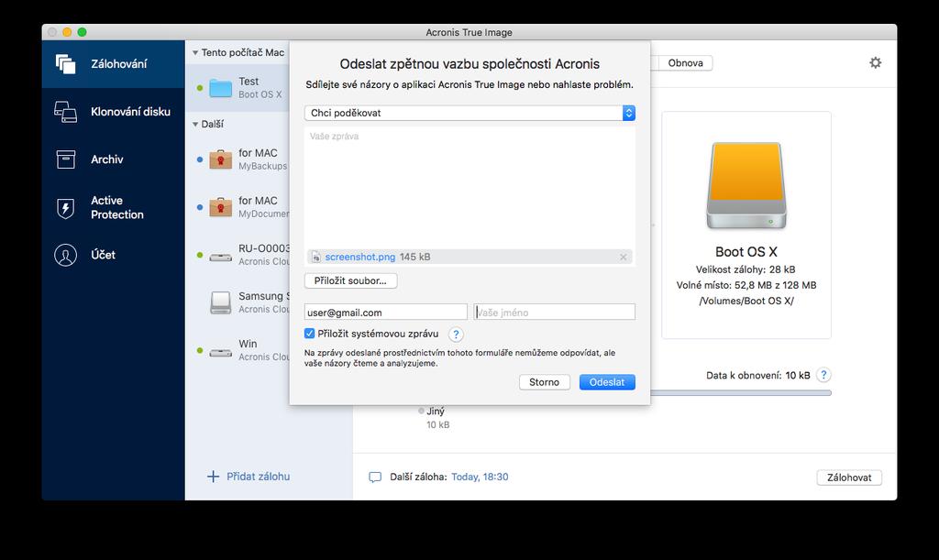The image size is (939, 560).
Task: Select the Win Acronis Cloud entry
Action: 238,351
